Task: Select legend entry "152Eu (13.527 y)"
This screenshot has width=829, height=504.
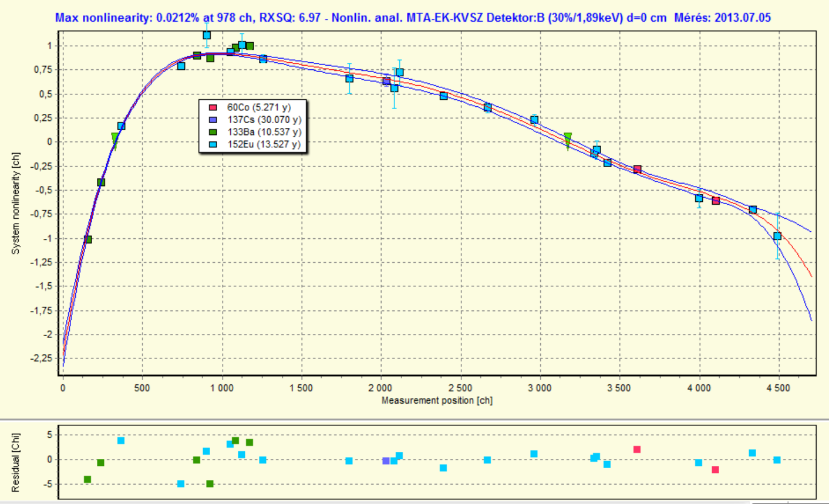Action: [x=264, y=144]
